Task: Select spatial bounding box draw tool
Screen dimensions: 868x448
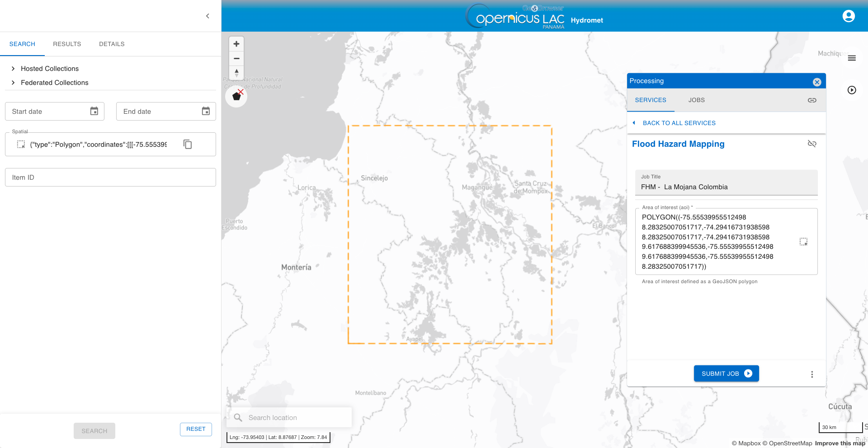Action: point(21,145)
